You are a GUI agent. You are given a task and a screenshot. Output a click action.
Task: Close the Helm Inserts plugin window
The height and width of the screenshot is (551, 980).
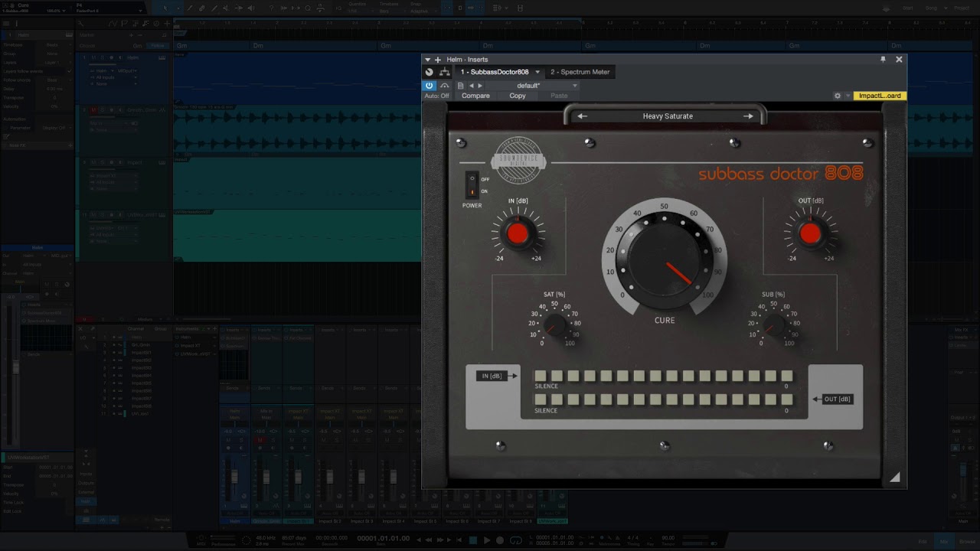point(899,60)
